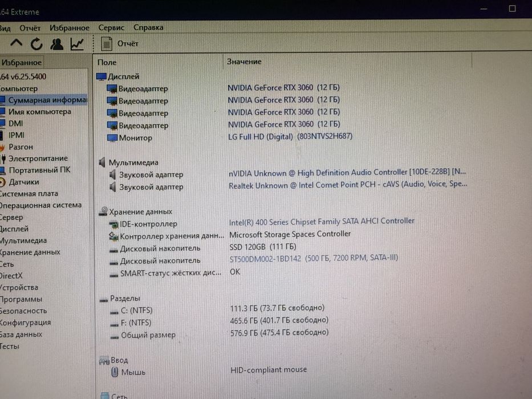Select Microsoft Storage Spaces Controller value
Viewport: 532px width, 399px height.
point(290,234)
